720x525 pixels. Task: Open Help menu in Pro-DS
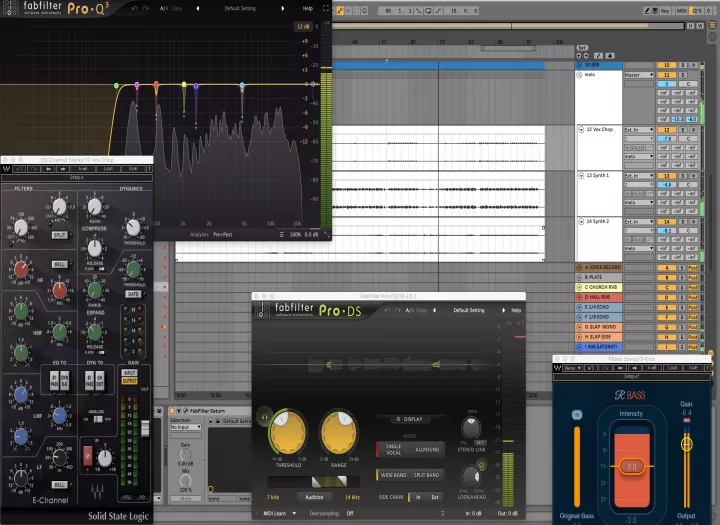pos(516,310)
